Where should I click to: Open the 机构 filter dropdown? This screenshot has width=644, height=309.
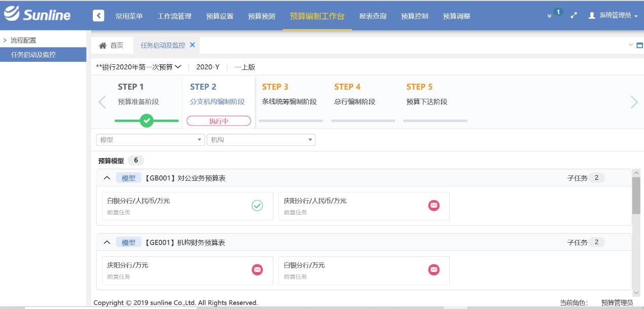[261, 140]
